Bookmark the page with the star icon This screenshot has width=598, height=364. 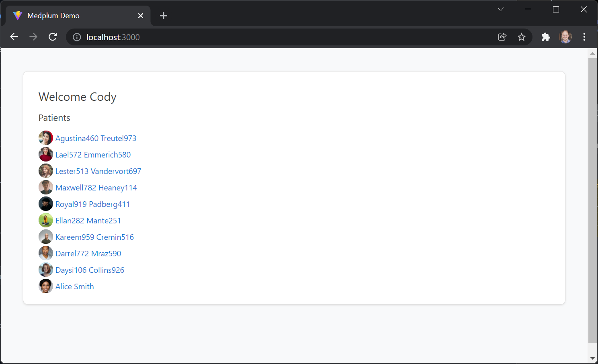(522, 37)
